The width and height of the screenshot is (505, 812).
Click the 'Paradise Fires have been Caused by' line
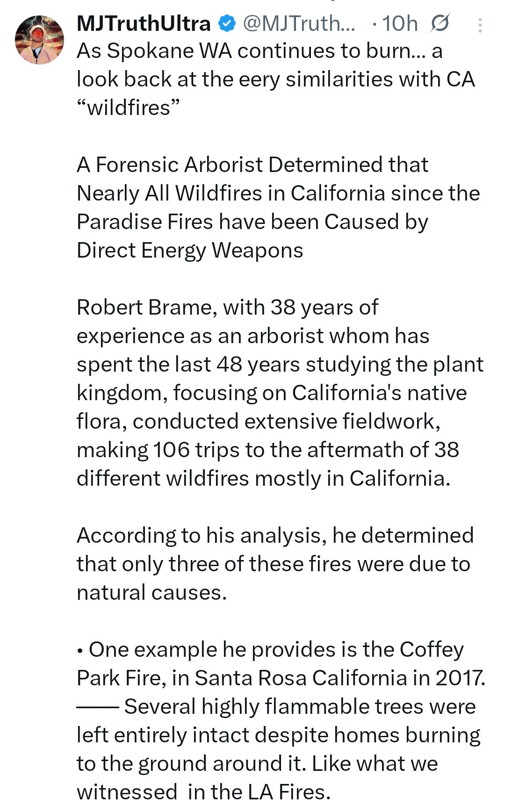pos(252,222)
